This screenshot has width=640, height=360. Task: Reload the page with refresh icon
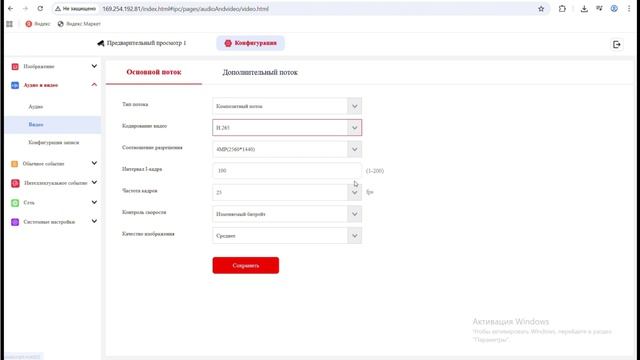40,9
